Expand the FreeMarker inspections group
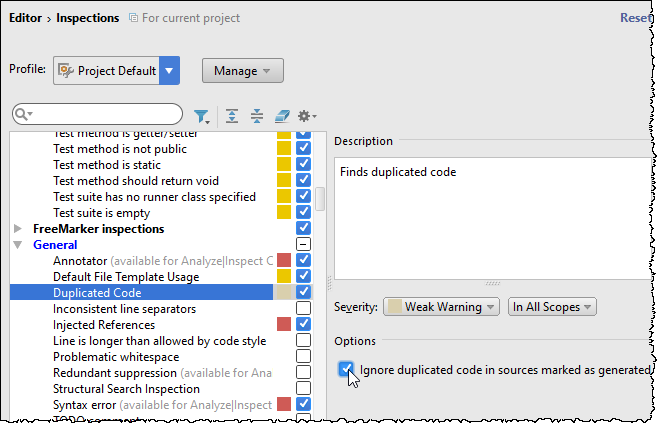657x426 pixels. tap(18, 229)
